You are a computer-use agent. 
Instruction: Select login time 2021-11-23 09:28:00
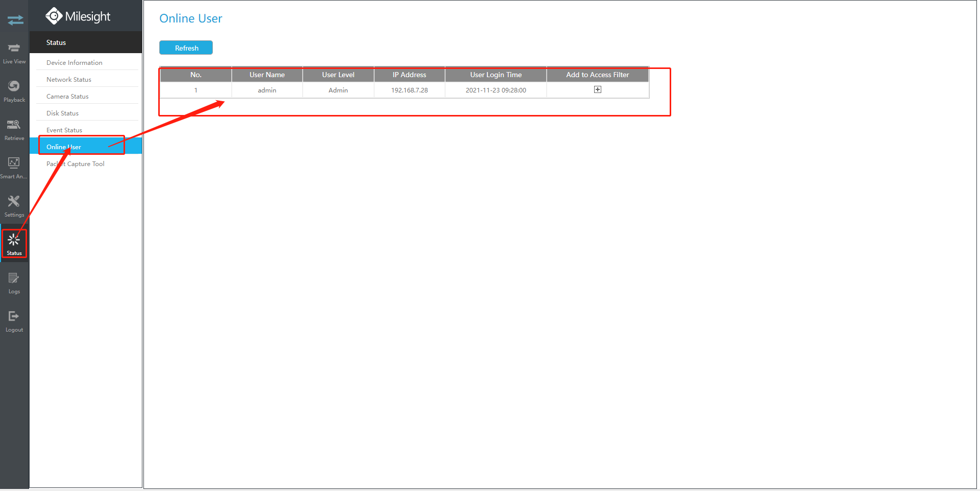[x=496, y=90]
